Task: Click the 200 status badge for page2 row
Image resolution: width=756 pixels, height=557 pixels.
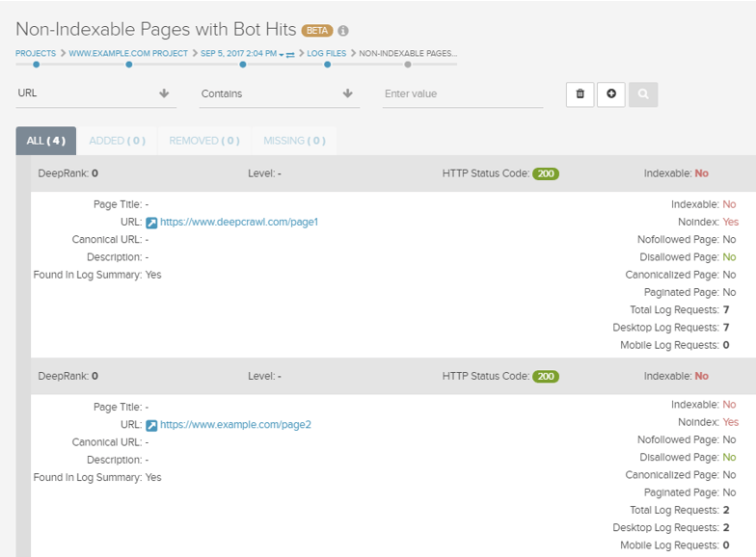Action: tap(546, 376)
